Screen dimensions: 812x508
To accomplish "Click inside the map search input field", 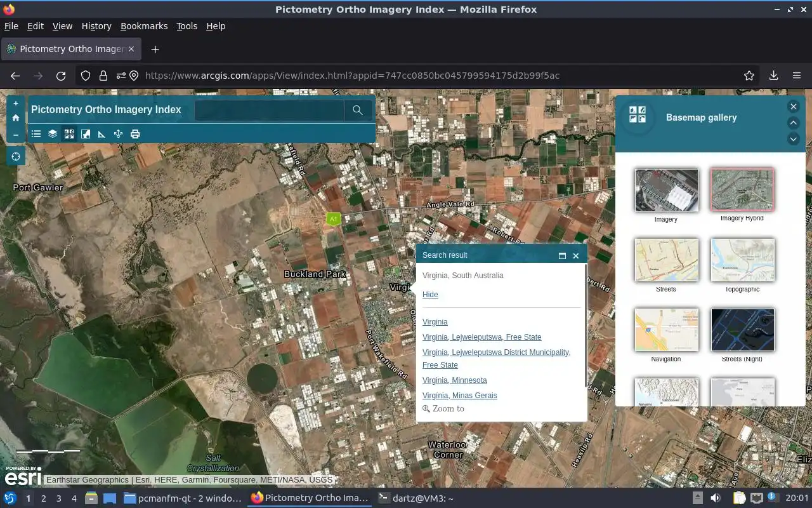I will 269,110.
